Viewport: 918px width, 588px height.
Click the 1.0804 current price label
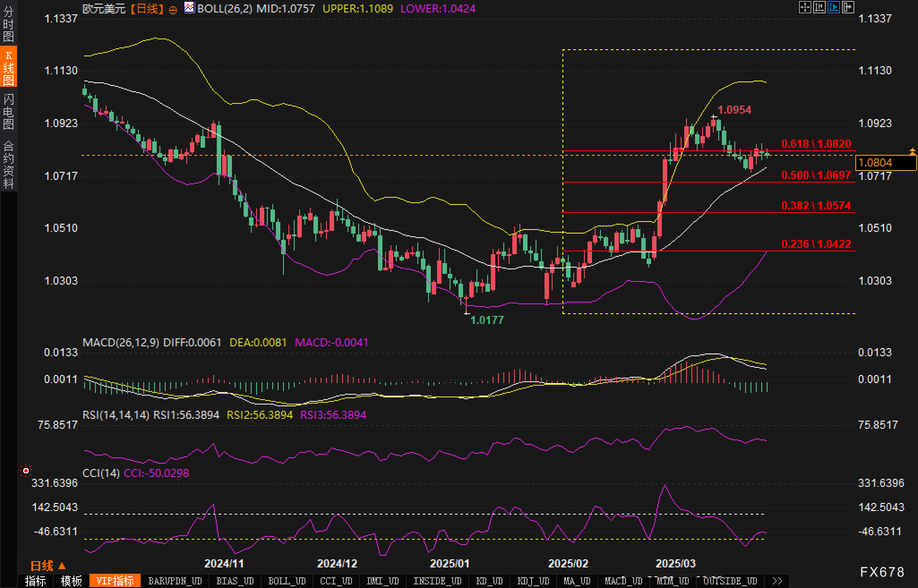point(885,163)
